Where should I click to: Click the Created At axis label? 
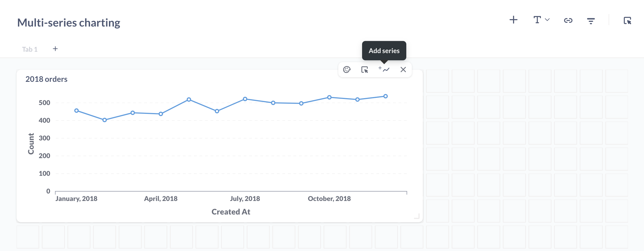231,212
